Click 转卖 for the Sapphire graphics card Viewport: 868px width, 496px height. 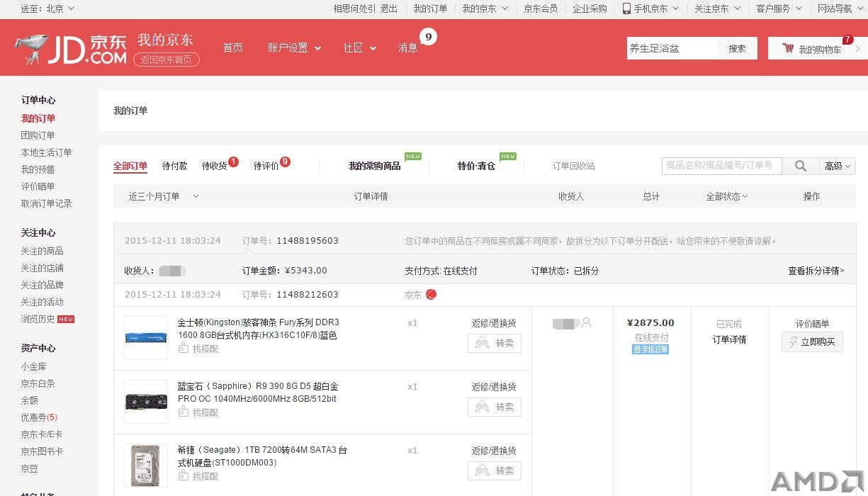click(x=495, y=407)
